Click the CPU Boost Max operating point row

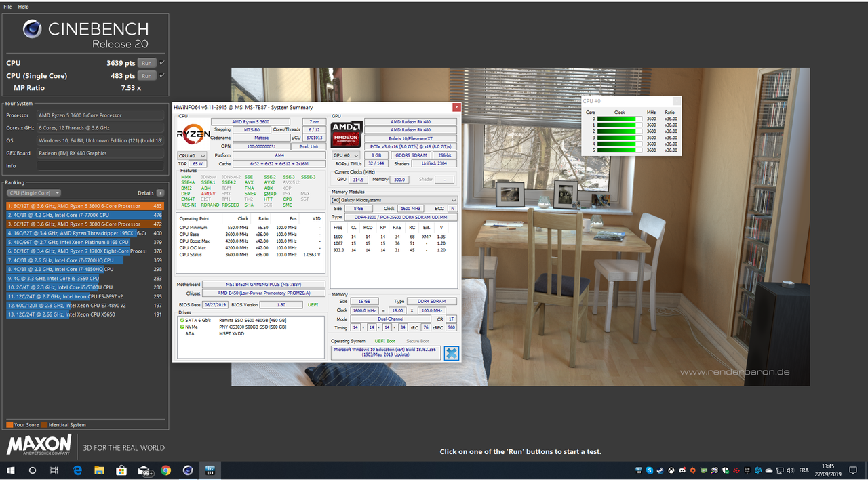tap(250, 241)
